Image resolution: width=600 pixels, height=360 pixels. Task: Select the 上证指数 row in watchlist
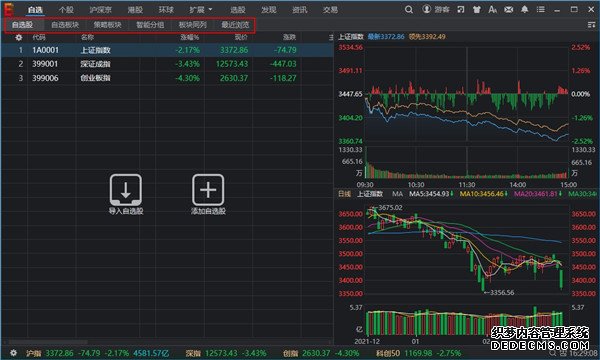[x=167, y=50]
